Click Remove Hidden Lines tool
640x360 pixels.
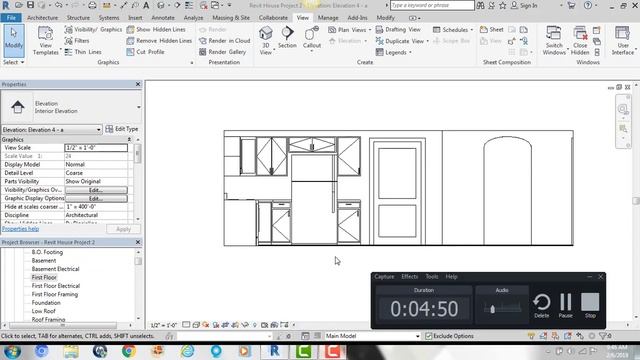pos(159,40)
